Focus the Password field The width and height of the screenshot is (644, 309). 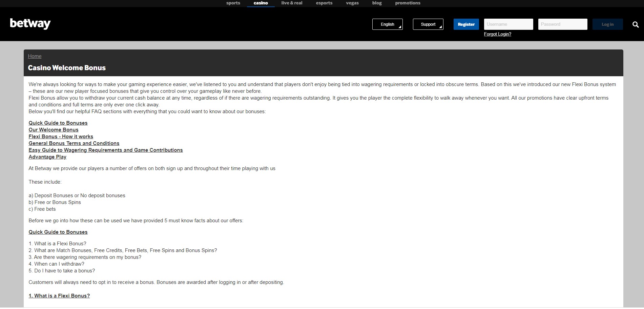(563, 24)
